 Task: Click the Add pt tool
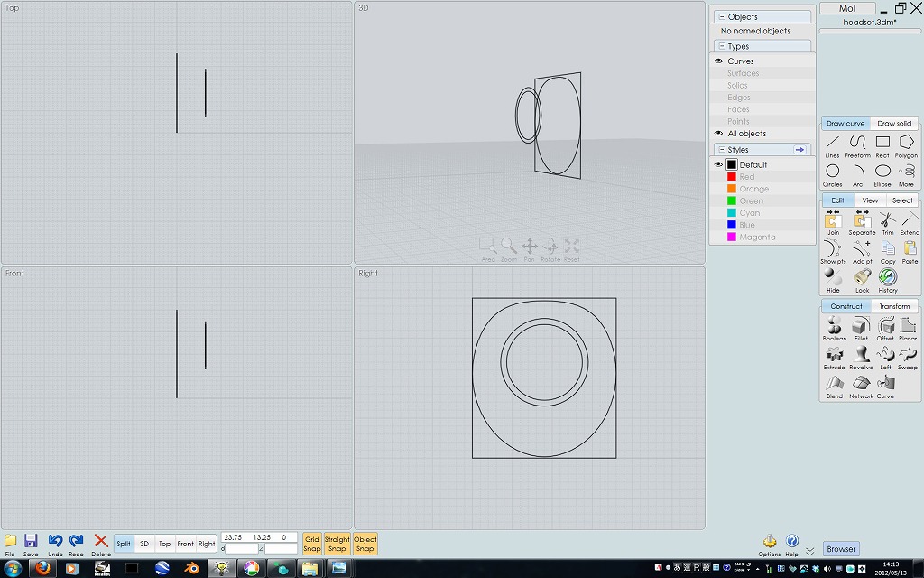click(862, 252)
